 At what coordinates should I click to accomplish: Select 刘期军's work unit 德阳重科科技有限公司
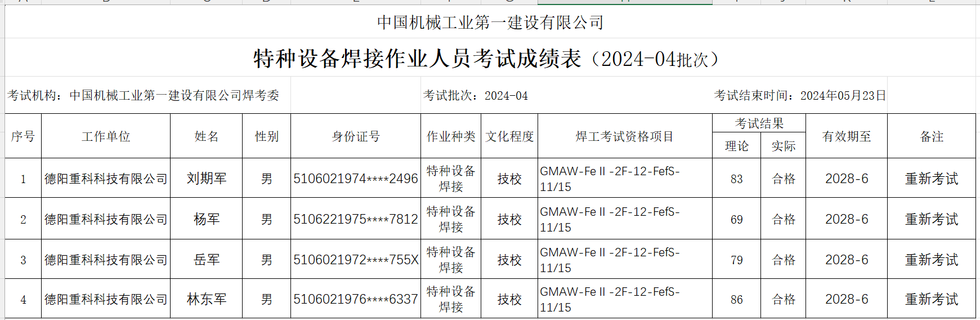106,178
